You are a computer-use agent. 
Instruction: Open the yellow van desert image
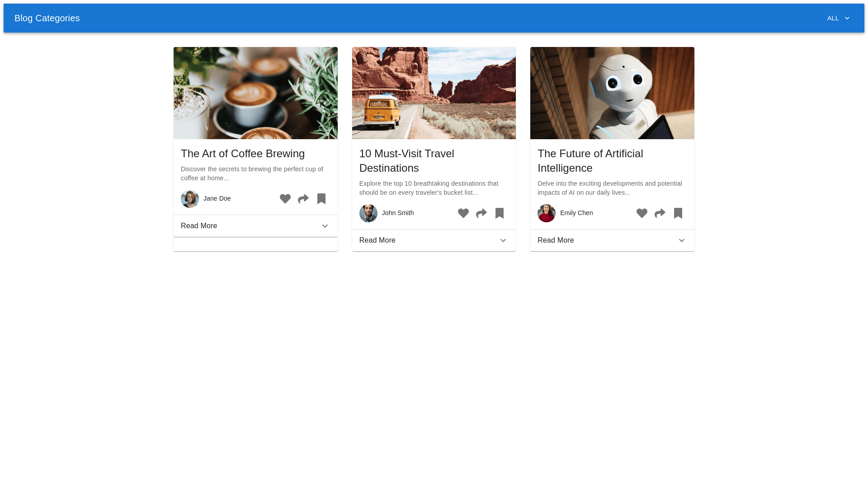tap(434, 93)
